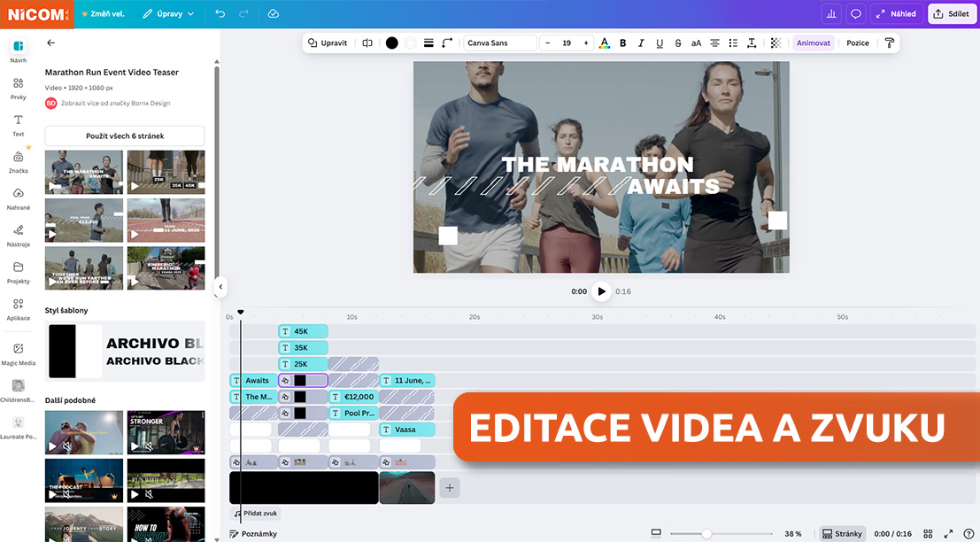This screenshot has height=542, width=980.
Task: Open the Nahrané uploads tab
Action: (18, 198)
